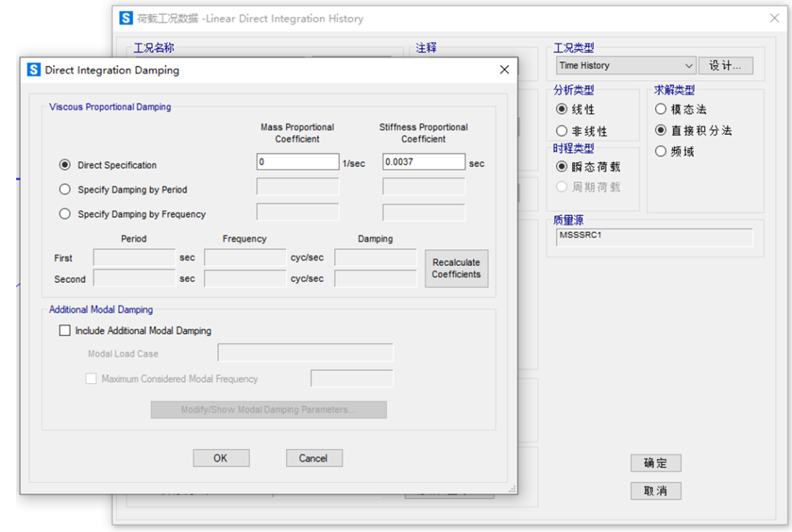
Task: Select the 频域 solution type
Action: click(660, 152)
